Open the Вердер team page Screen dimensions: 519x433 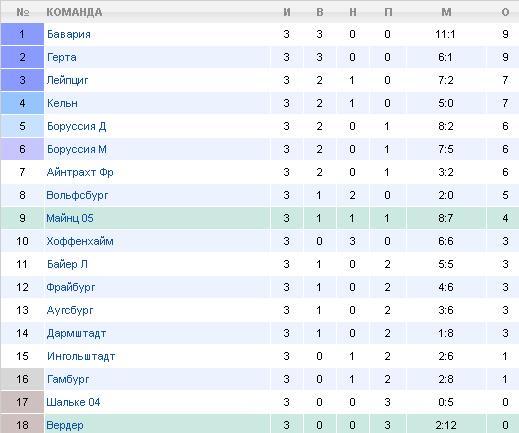65,425
